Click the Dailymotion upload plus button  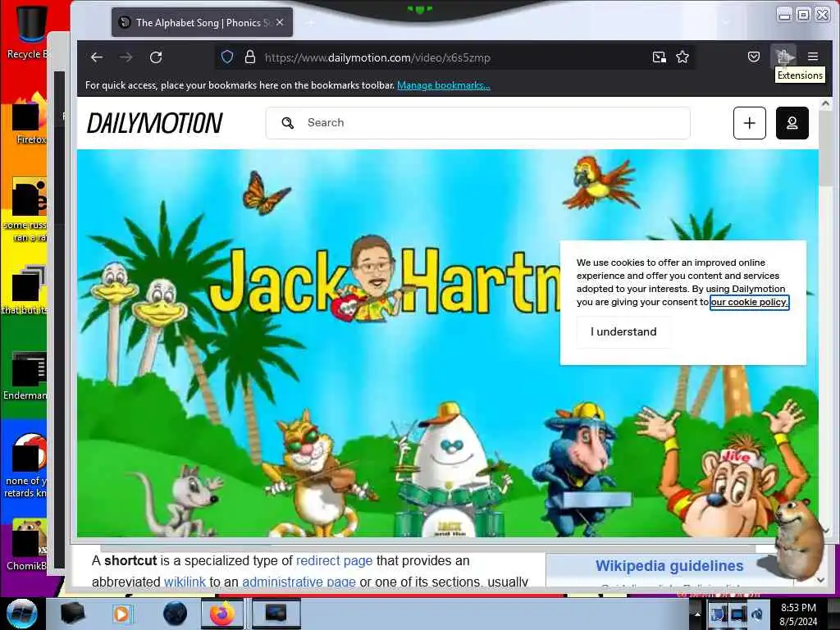(x=750, y=123)
